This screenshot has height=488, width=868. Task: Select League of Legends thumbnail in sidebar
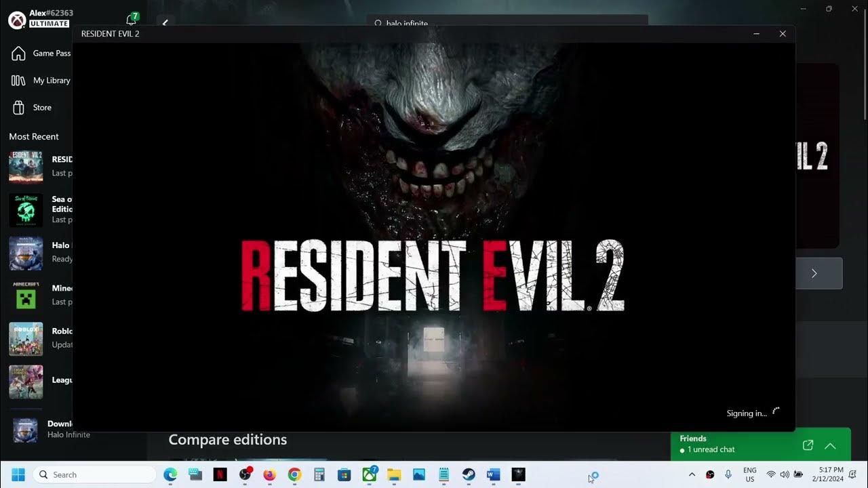pos(26,382)
